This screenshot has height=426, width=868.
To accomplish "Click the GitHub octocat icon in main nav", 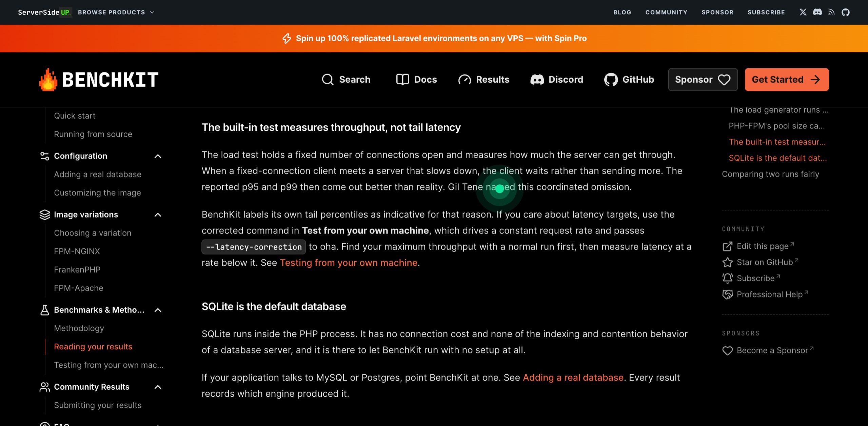I will click(x=611, y=80).
